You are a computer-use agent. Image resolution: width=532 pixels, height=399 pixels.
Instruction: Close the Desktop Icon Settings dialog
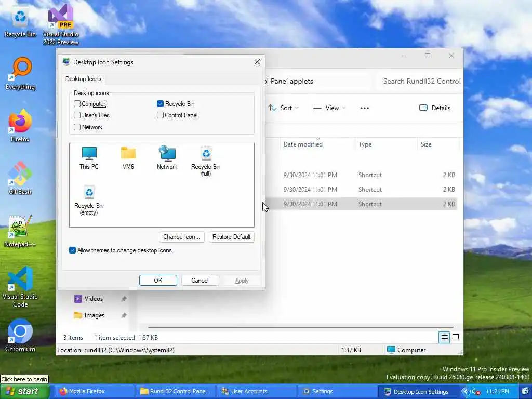click(257, 62)
